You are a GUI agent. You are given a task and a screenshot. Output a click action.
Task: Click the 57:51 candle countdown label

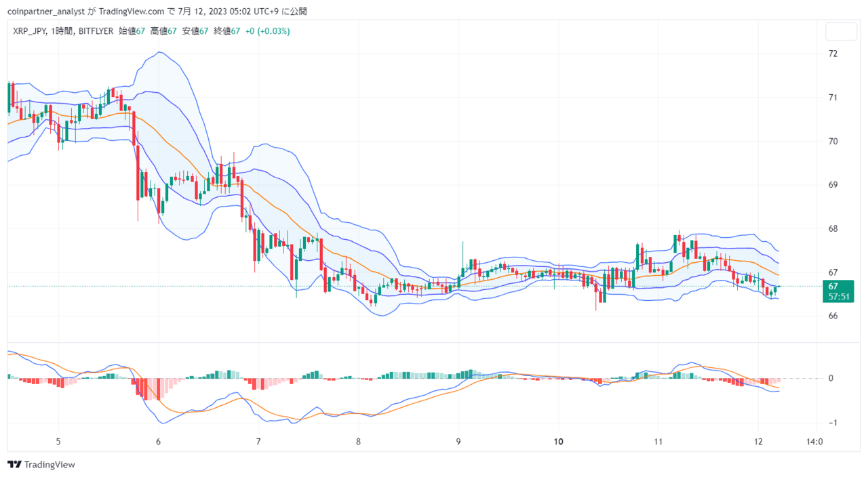pyautogui.click(x=837, y=297)
